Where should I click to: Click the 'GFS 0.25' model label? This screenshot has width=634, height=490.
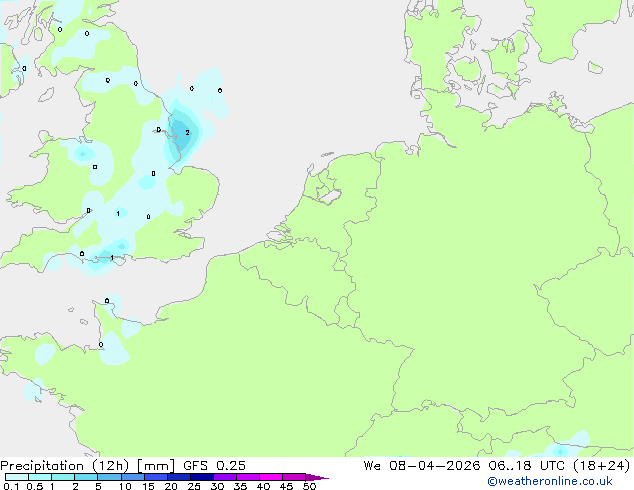point(214,466)
